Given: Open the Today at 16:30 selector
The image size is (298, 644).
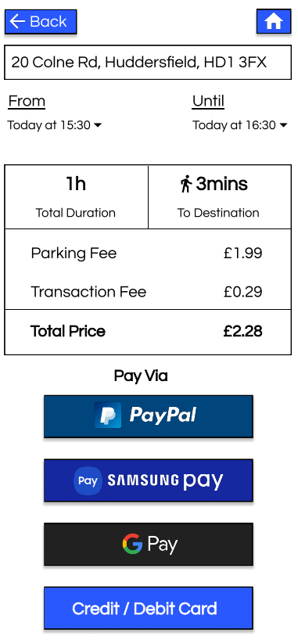Looking at the screenshot, I should [x=240, y=125].
